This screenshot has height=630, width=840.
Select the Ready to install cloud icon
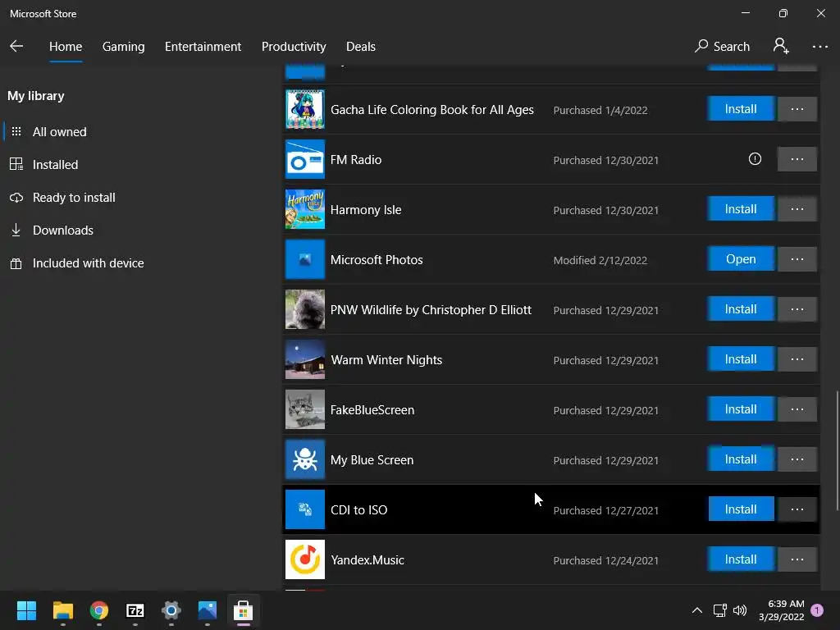(16, 198)
